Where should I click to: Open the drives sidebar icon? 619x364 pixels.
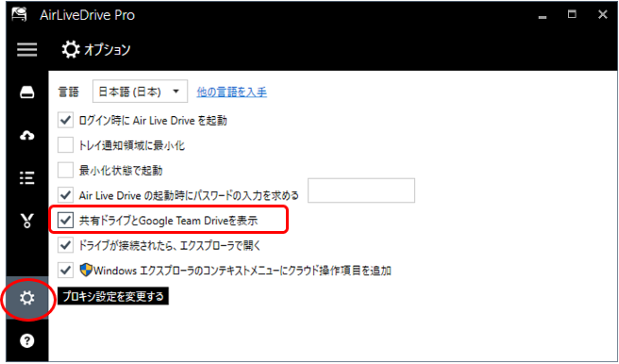pyautogui.click(x=26, y=92)
